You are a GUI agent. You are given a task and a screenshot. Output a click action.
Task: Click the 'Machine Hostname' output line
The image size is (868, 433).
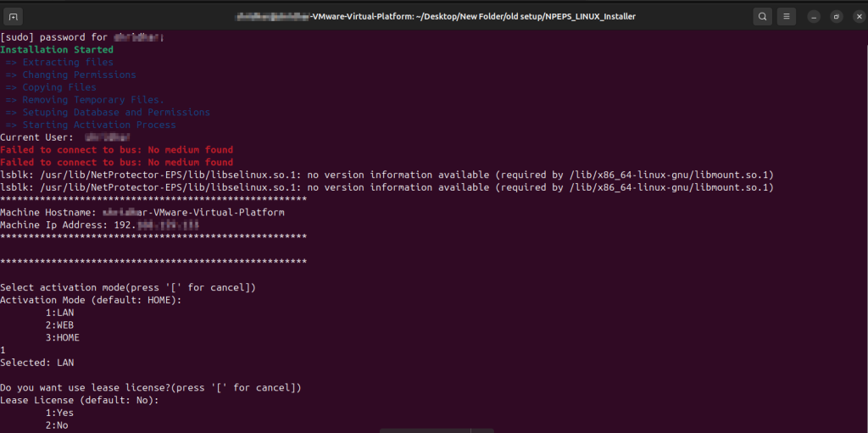pyautogui.click(x=142, y=213)
